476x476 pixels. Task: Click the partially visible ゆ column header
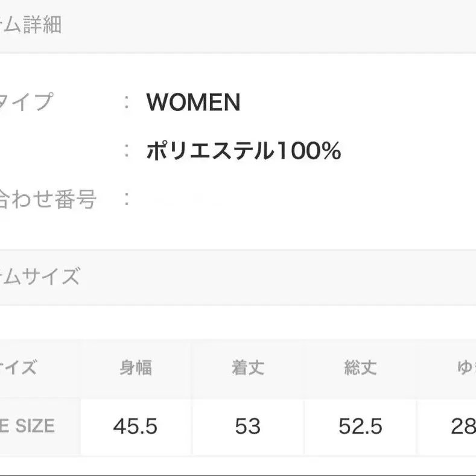click(466, 367)
